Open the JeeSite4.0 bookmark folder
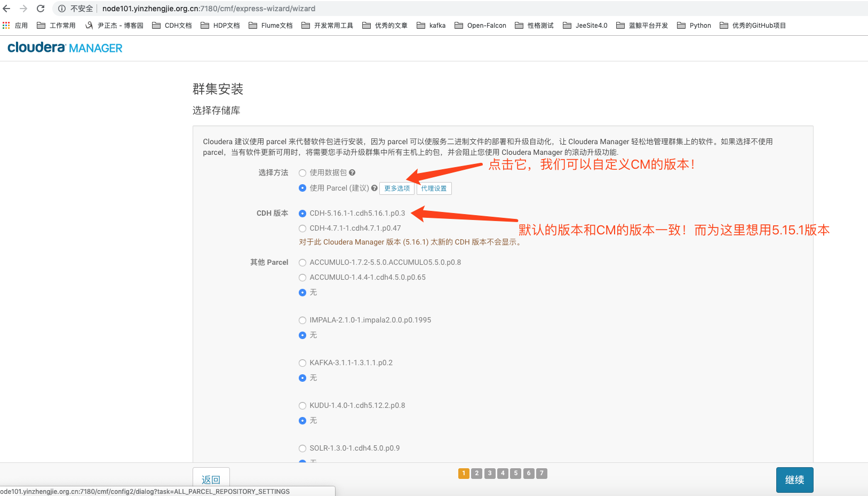Screen dimensions: 868x496 [585, 25]
